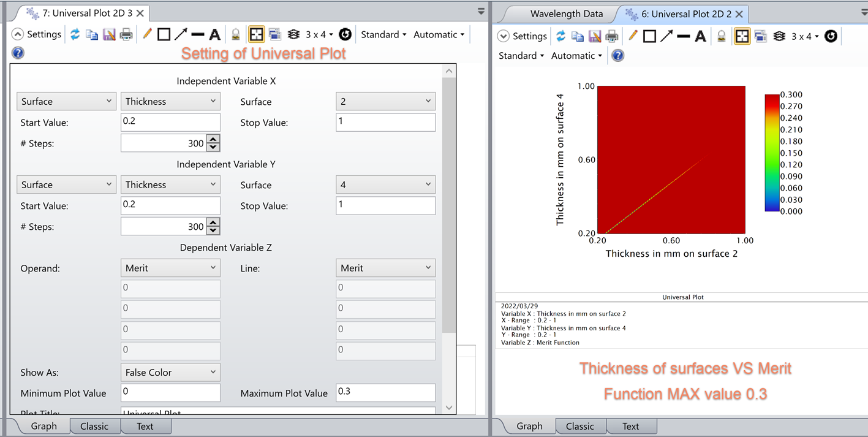Open Independent Variable Y Thickness parameter dropdown

(170, 184)
